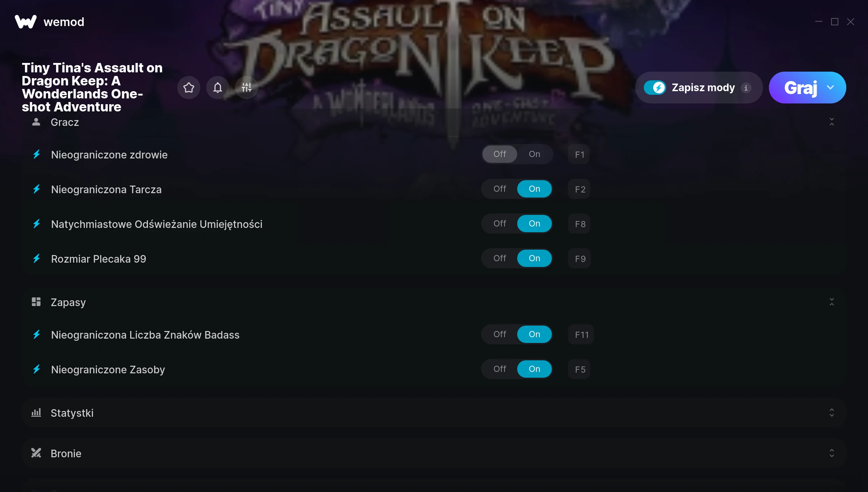Click the Bronie crossed swords icon

[x=36, y=453]
